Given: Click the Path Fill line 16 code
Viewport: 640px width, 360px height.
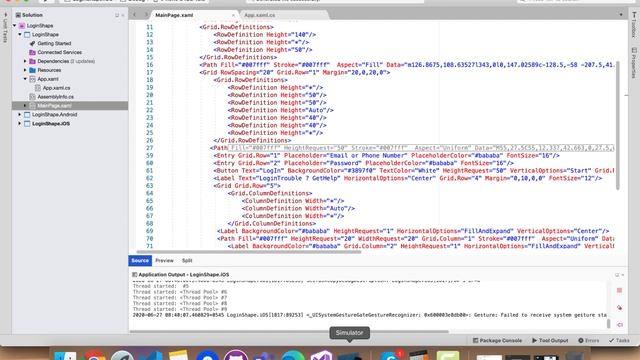Looking at the screenshot, I should click(x=407, y=65).
